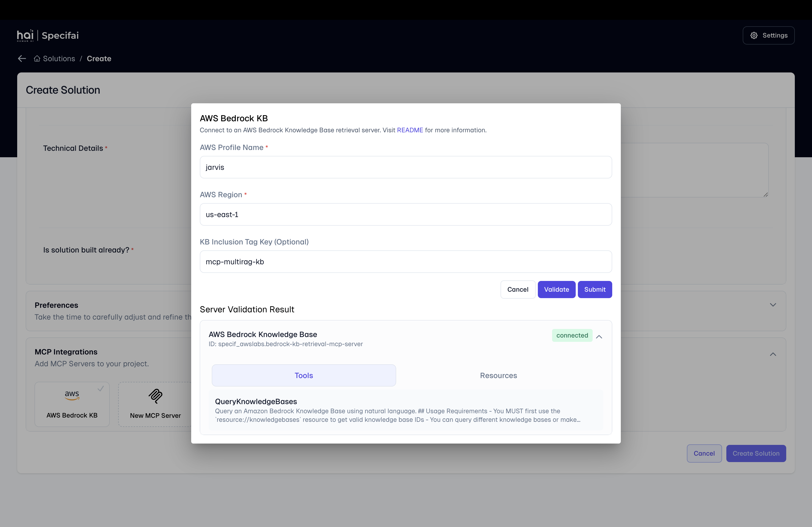Click the hai Specifai logo

pos(48,35)
